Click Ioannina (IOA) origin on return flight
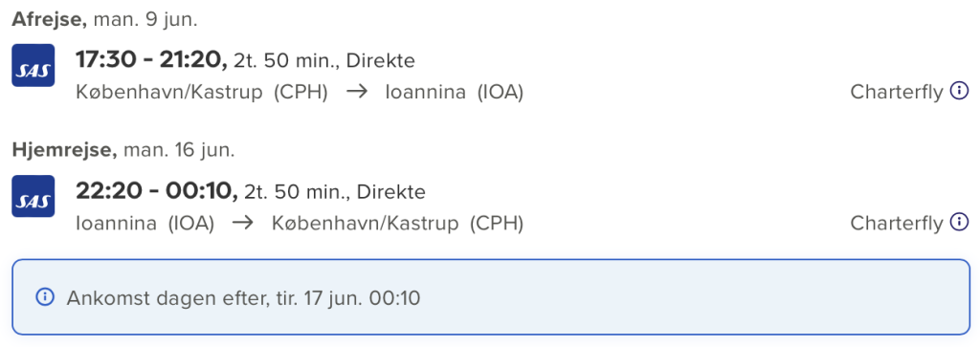The height and width of the screenshot is (347, 980). point(145,223)
